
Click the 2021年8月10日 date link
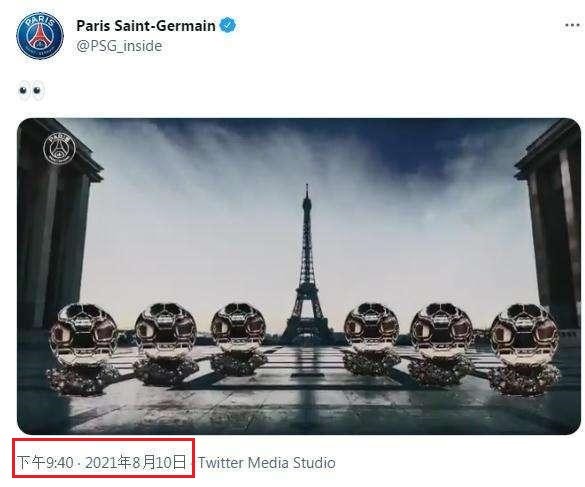tap(136, 462)
